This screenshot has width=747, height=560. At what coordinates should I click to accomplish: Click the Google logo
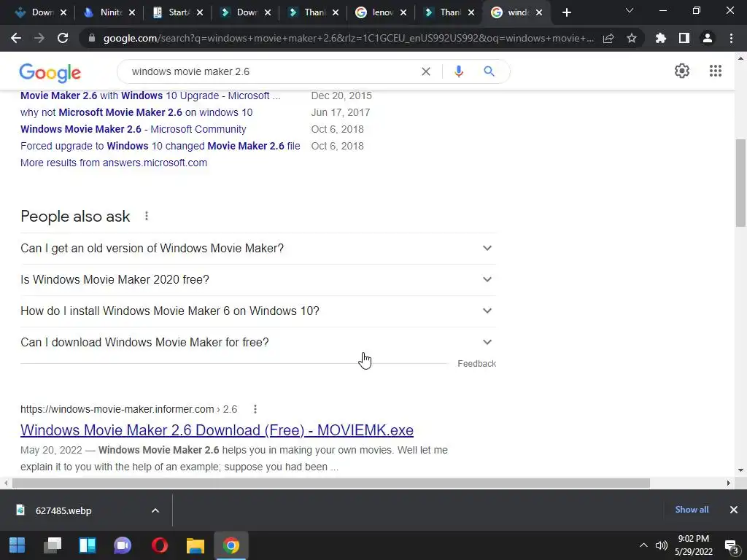[50, 72]
